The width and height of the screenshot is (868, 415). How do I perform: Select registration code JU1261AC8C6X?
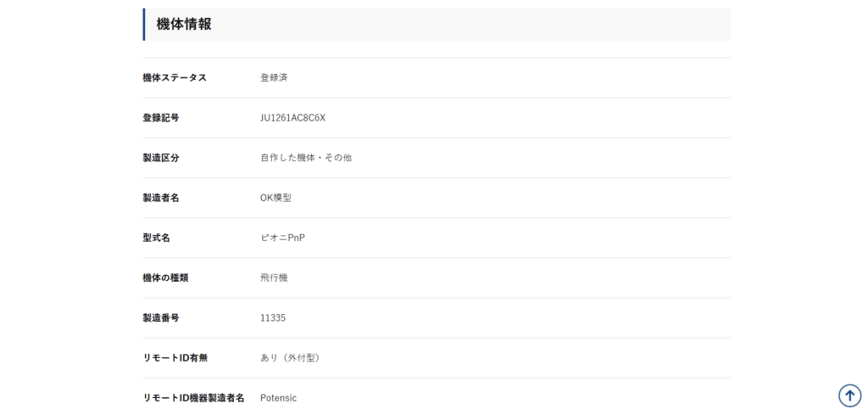292,118
